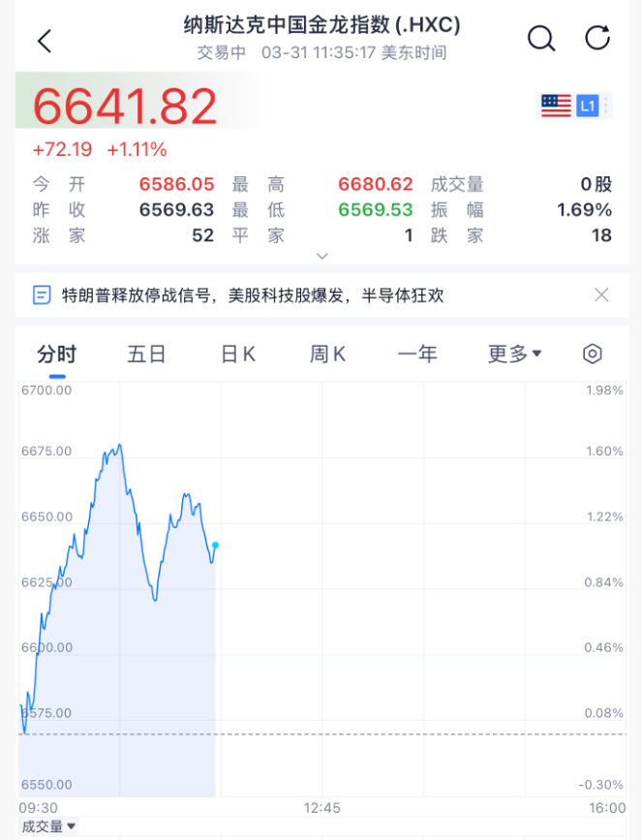Select the 日K chart tab
642x840 pixels.
click(238, 354)
